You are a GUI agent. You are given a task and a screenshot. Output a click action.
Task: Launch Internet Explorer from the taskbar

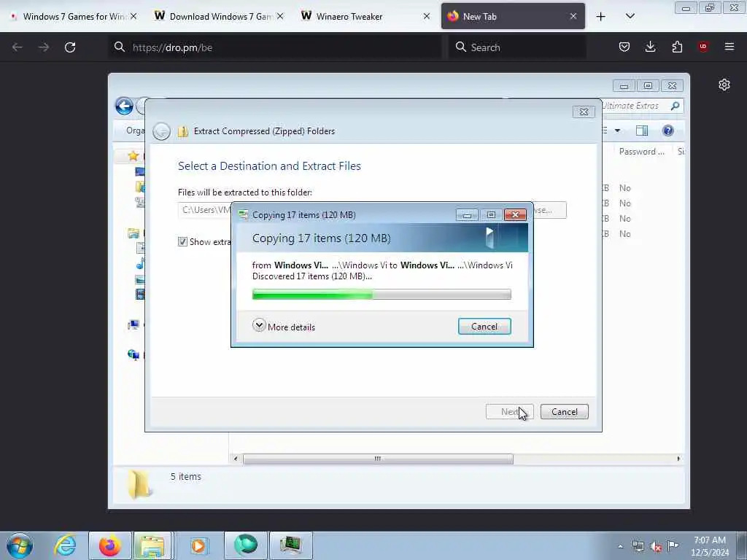(65, 545)
